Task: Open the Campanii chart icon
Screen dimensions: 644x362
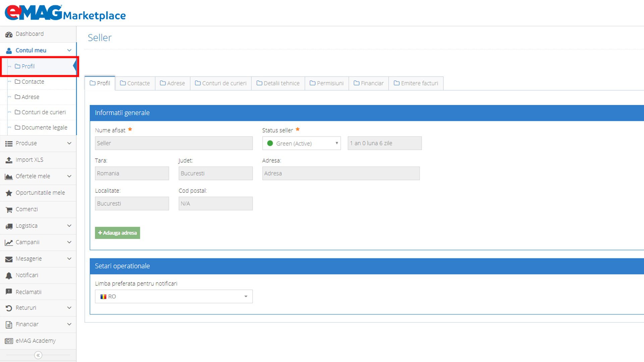Action: point(9,242)
